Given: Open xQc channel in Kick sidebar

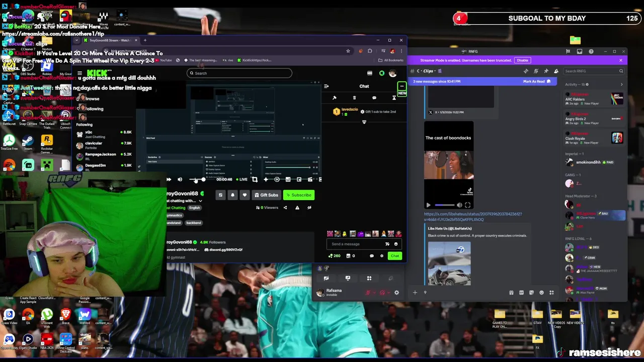Looking at the screenshot, I should coord(104,134).
